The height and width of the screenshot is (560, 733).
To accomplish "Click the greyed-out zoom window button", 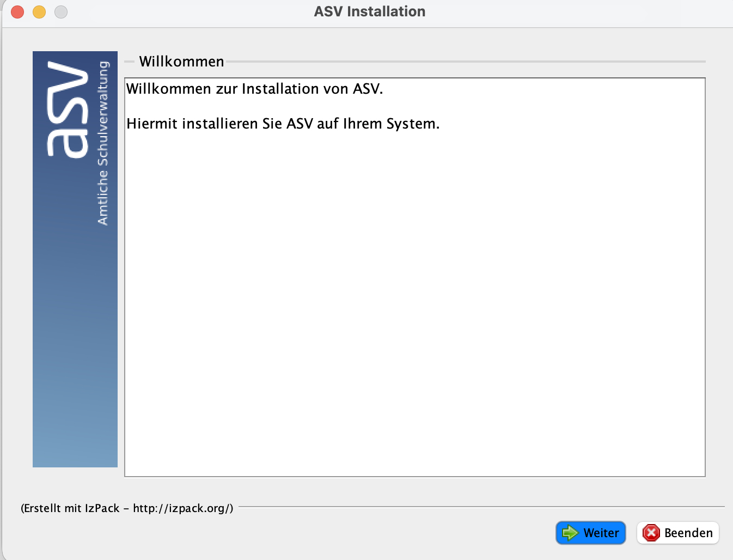I will (61, 11).
